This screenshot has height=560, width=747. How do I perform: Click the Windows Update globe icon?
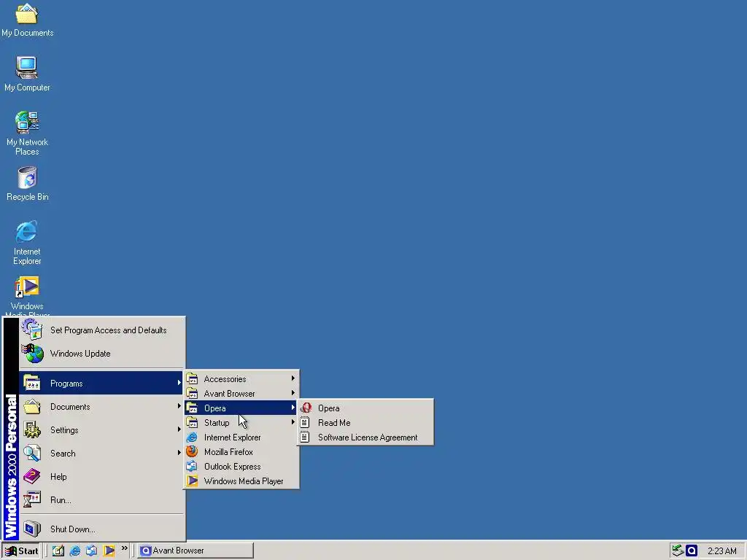tap(32, 354)
